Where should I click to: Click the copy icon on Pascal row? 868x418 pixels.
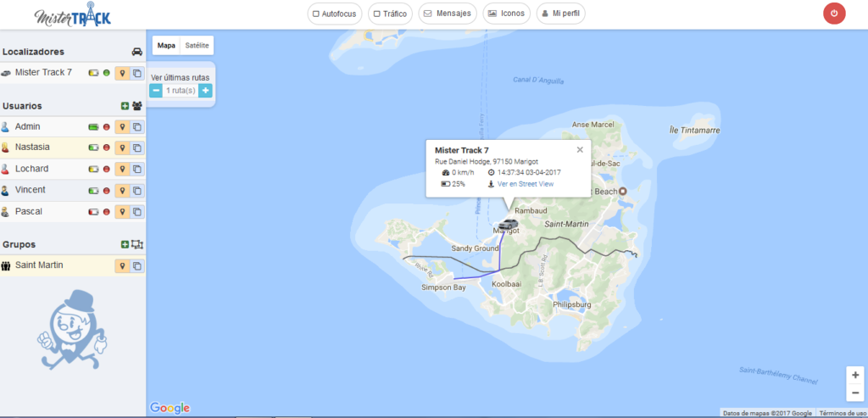pos(136,211)
